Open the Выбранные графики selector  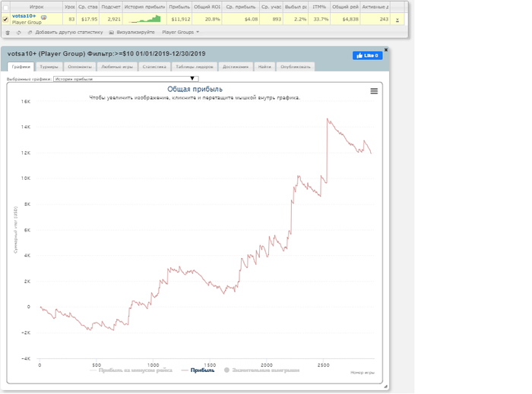pyautogui.click(x=126, y=79)
